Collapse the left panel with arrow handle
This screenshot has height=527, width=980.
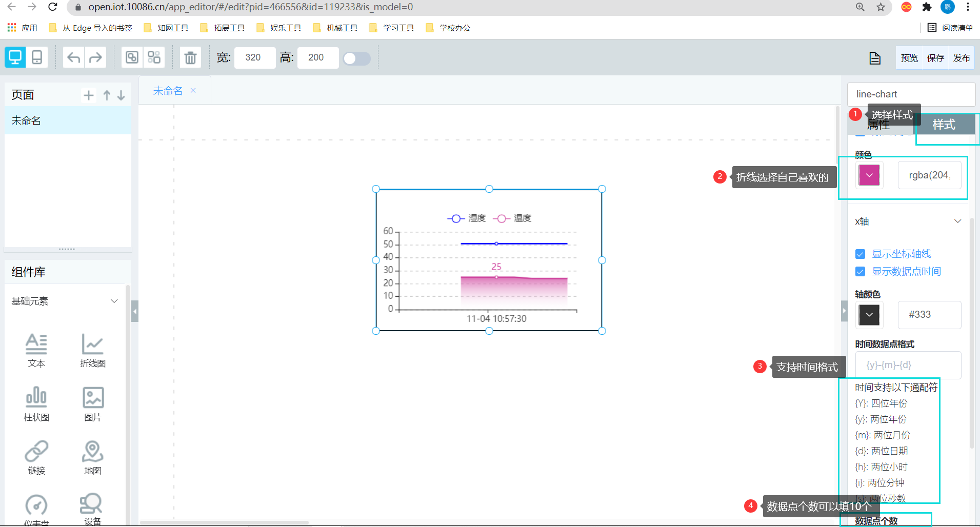(135, 311)
